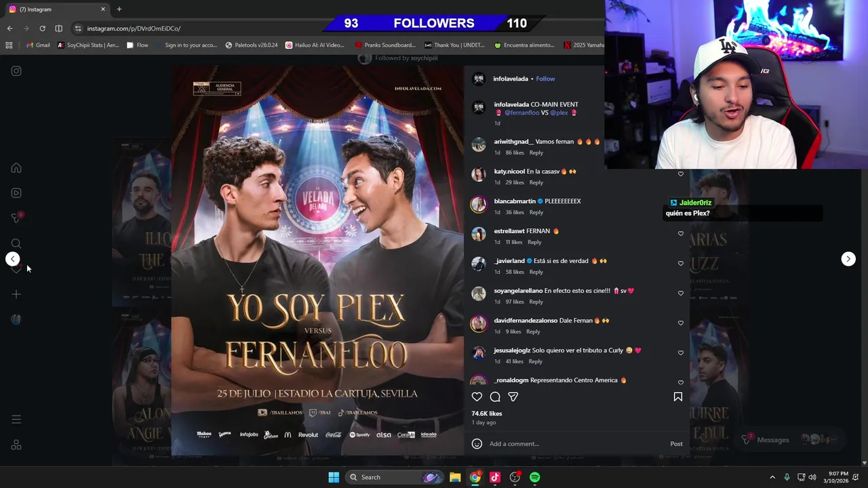Image resolution: width=868 pixels, height=488 pixels.
Task: Reply to blancabmartin comment
Action: point(536,212)
